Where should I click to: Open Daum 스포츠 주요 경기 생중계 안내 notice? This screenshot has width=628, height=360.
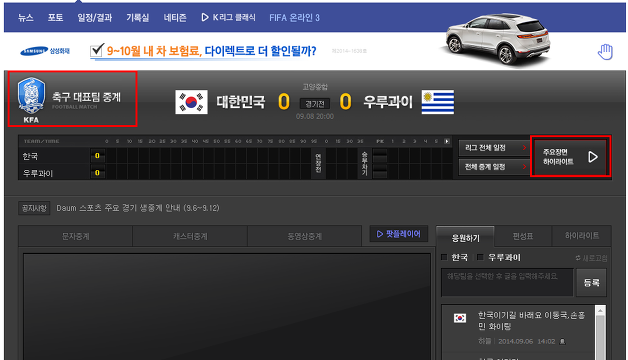pyautogui.click(x=138, y=208)
